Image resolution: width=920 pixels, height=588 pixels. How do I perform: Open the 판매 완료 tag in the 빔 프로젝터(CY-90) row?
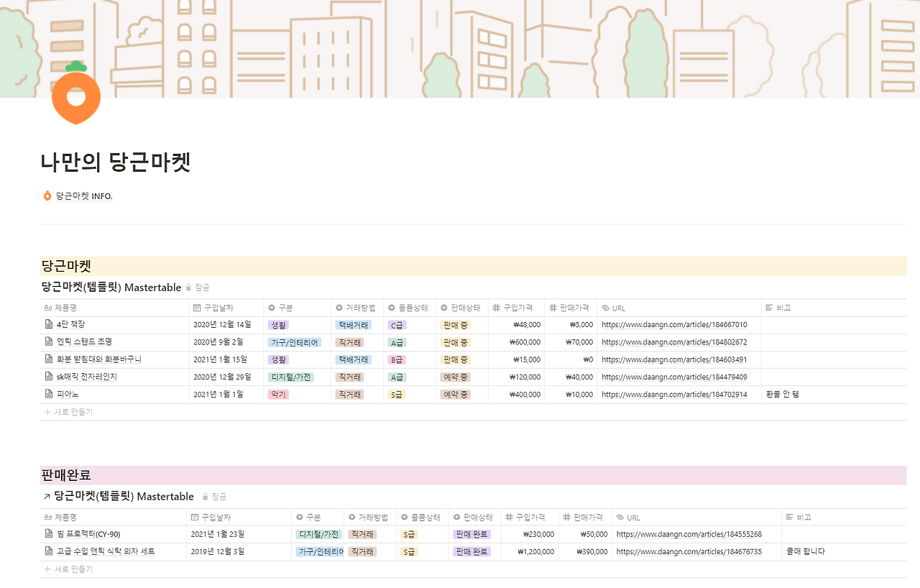click(x=471, y=534)
